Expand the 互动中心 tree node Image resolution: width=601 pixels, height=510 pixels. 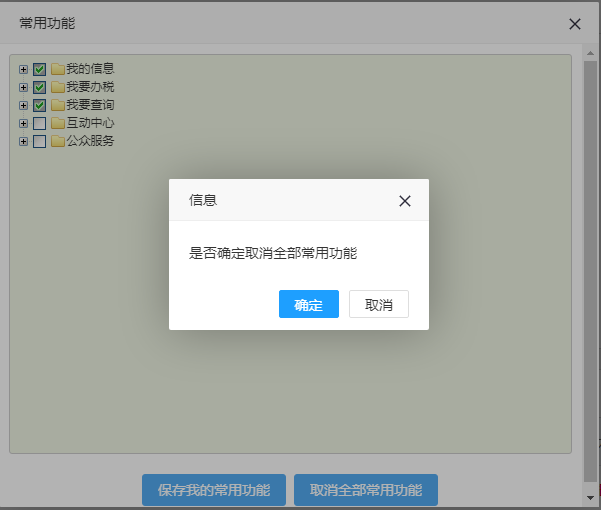click(x=23, y=123)
